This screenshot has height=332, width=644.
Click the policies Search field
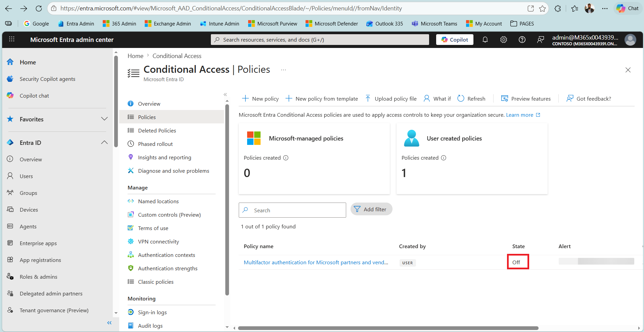(292, 210)
